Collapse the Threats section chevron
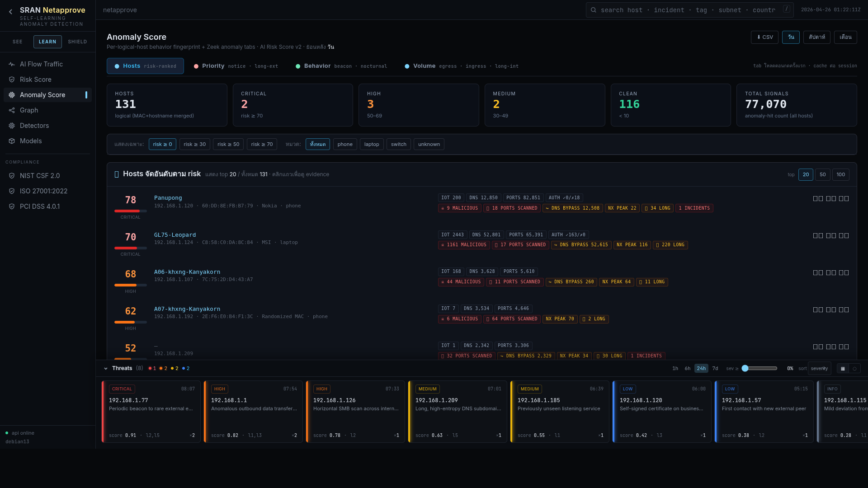Viewport: 868px width, 488px height. pos(106,368)
